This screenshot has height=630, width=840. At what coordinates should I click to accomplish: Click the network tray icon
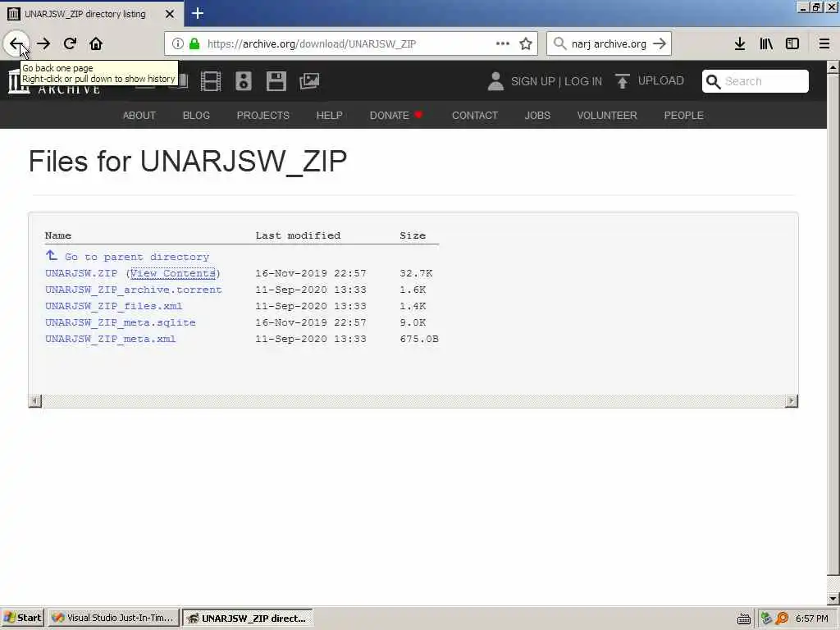(766, 619)
